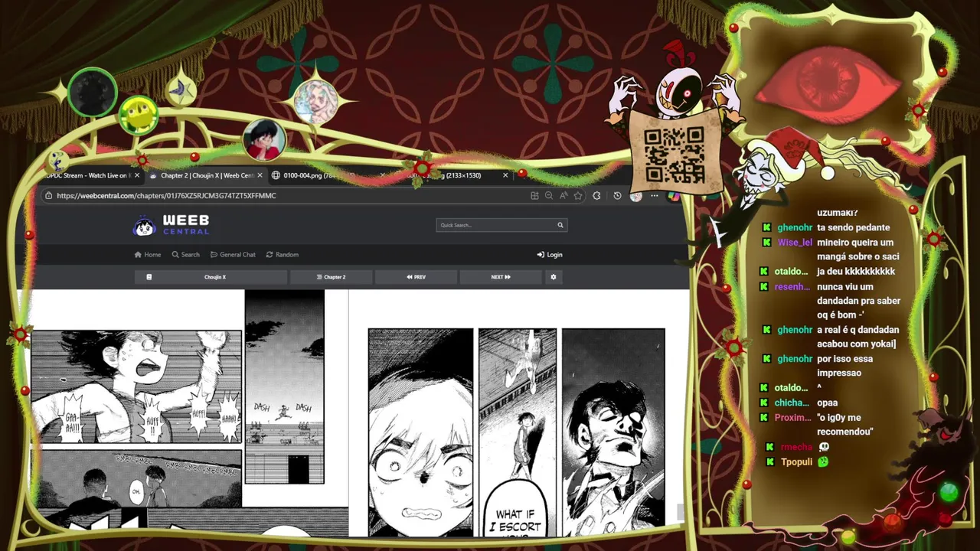Go to Home in site navigation

(x=148, y=255)
